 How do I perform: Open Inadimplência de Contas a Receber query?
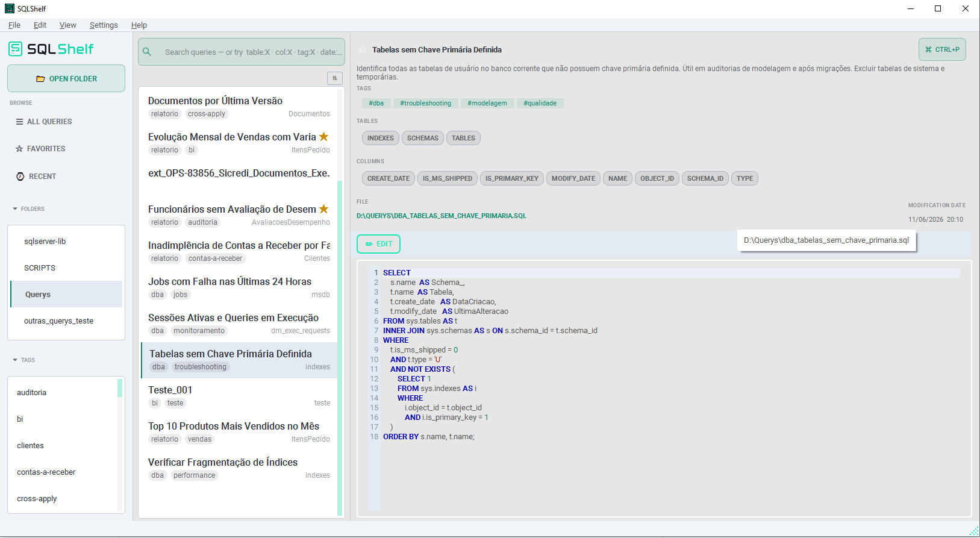239,251
